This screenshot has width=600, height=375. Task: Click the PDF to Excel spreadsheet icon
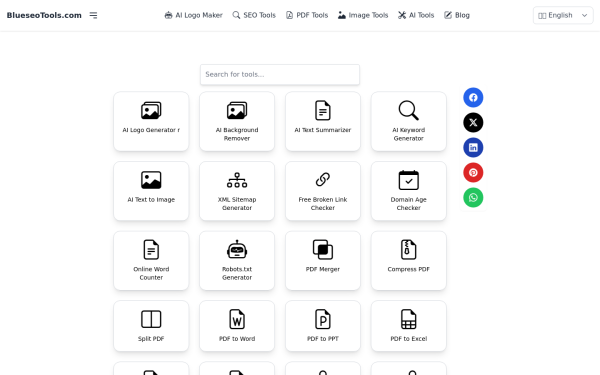click(409, 319)
